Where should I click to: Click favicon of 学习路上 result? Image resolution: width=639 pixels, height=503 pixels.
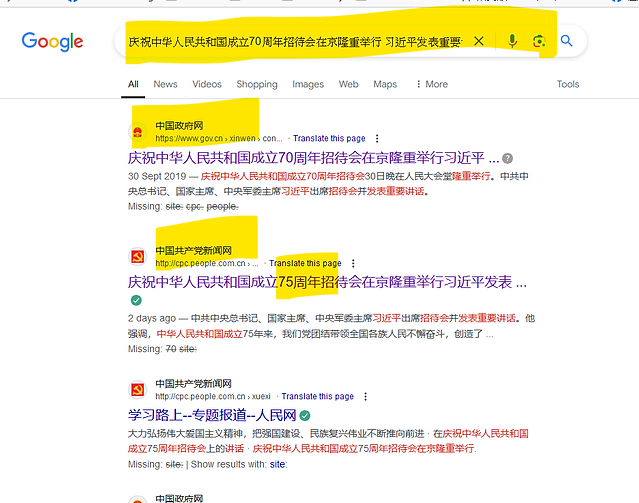pyautogui.click(x=138, y=390)
